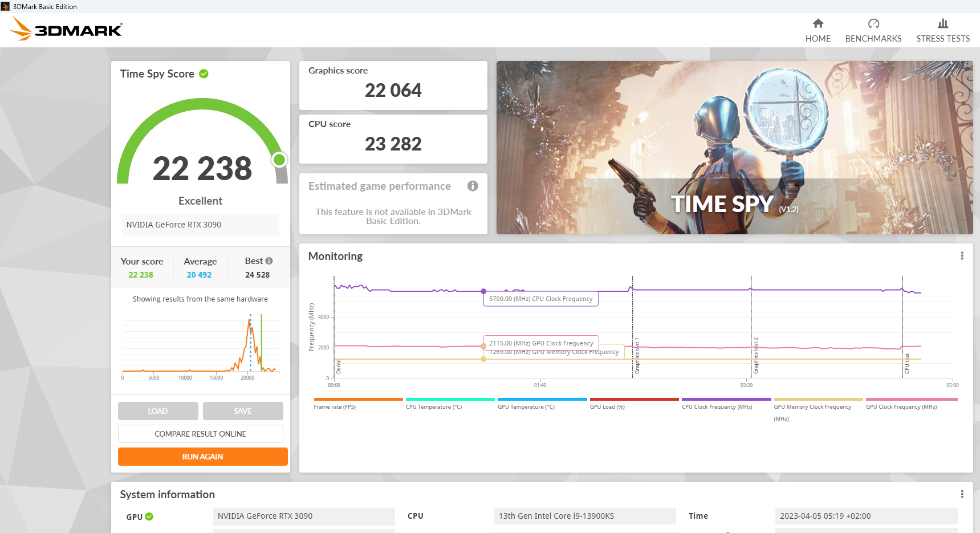Click the 3DMark logo in the header
The image size is (980, 533).
pyautogui.click(x=66, y=29)
